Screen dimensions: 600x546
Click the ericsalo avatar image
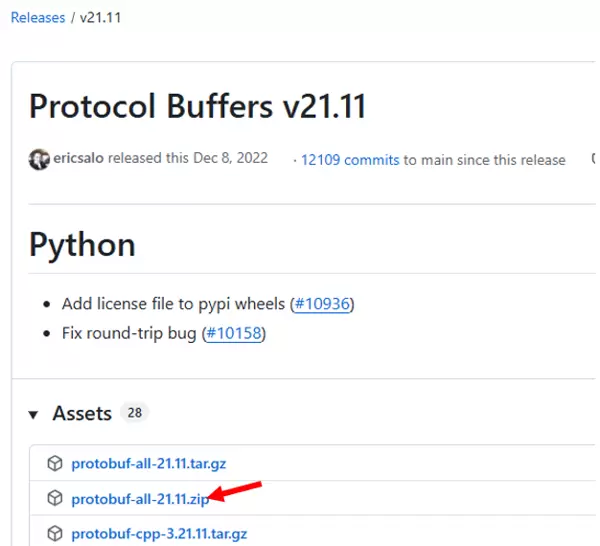[x=39, y=159]
